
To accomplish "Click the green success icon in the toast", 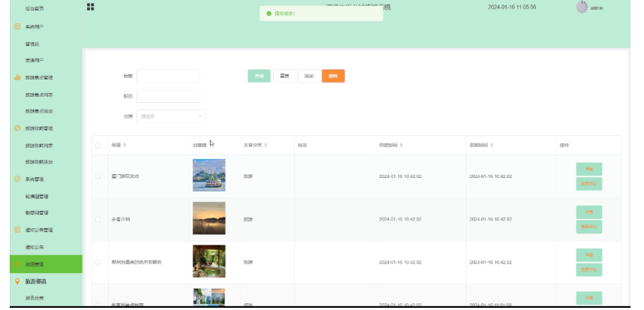I will coord(269,14).
